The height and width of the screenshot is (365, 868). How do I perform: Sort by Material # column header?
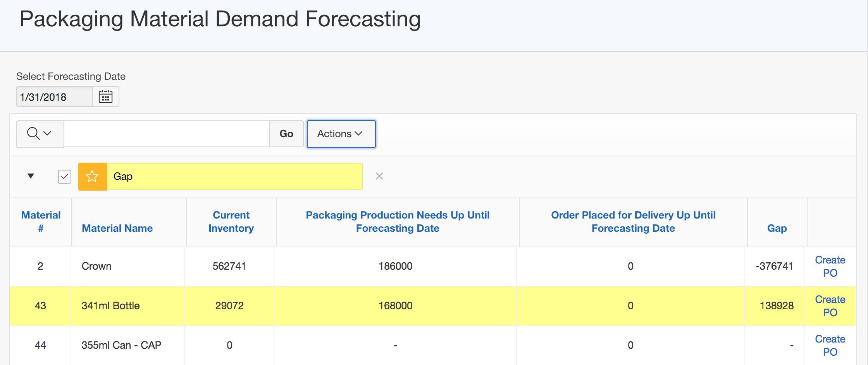(41, 222)
